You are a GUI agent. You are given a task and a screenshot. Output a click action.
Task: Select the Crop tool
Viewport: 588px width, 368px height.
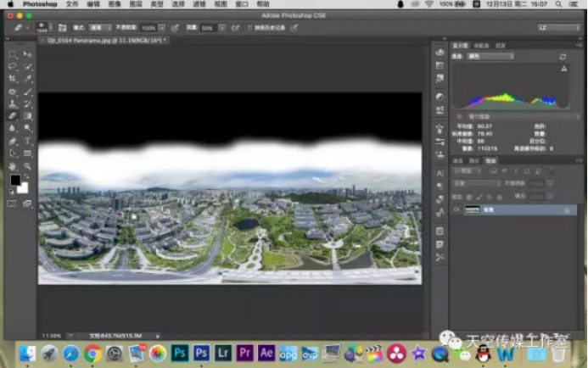click(13, 78)
